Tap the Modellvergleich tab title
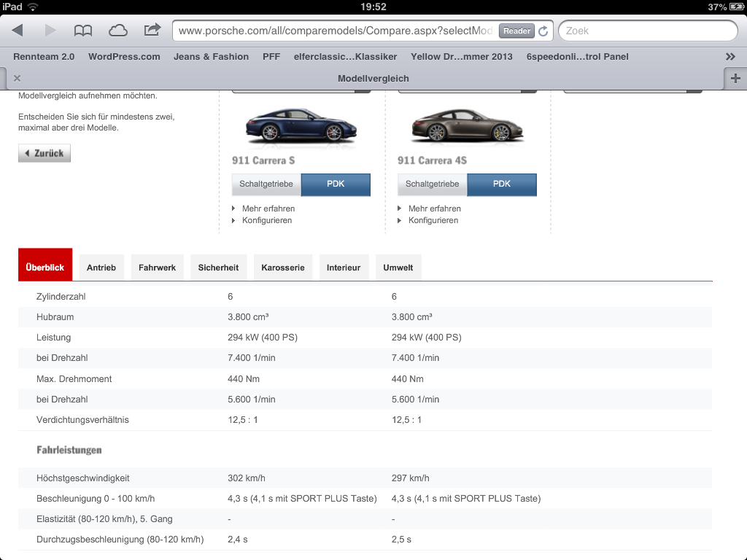747x560 pixels. (x=373, y=79)
